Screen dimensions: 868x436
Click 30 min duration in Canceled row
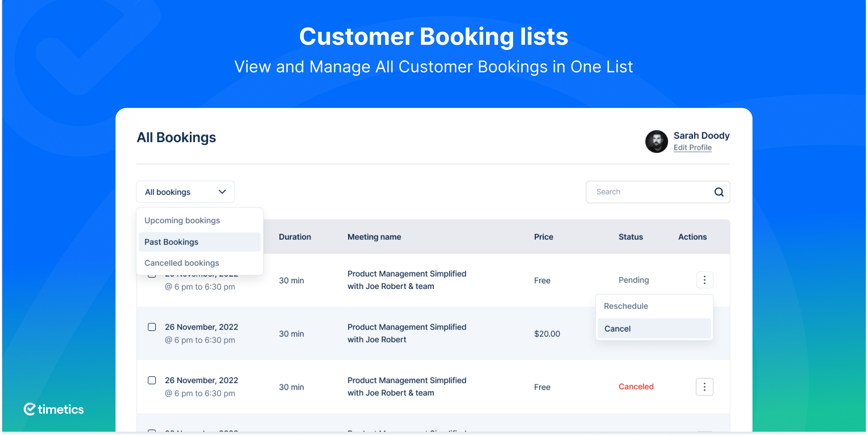291,387
